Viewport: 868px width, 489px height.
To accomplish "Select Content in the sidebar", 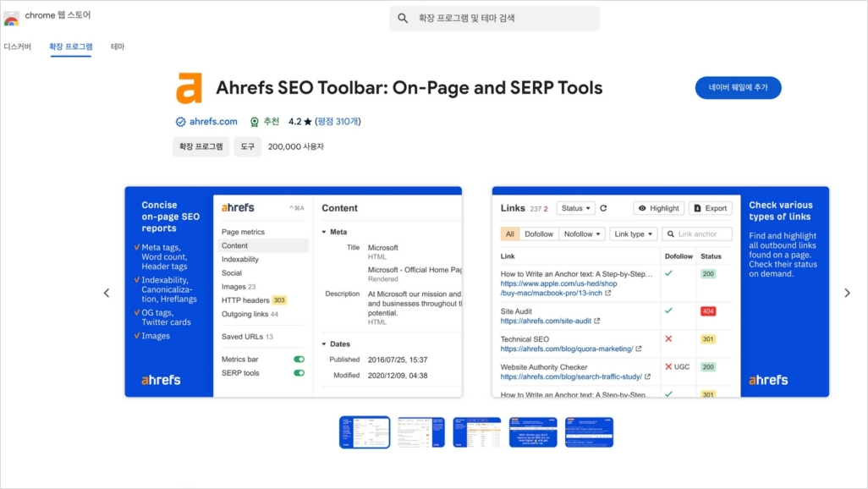I will (262, 246).
